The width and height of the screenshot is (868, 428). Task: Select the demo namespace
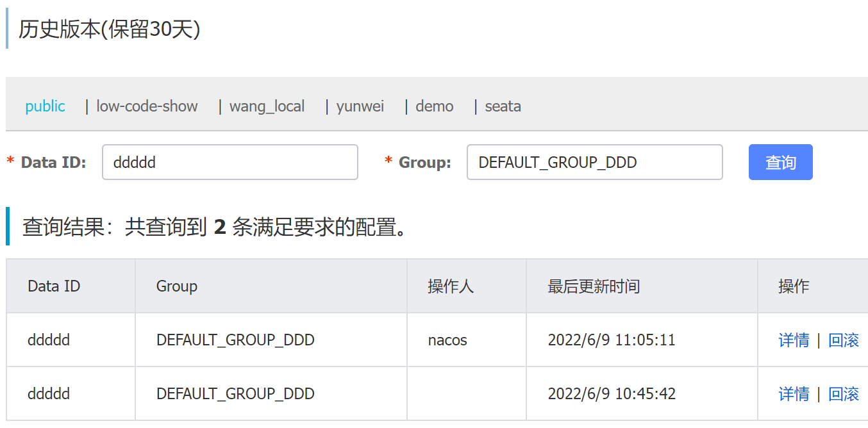coord(434,106)
